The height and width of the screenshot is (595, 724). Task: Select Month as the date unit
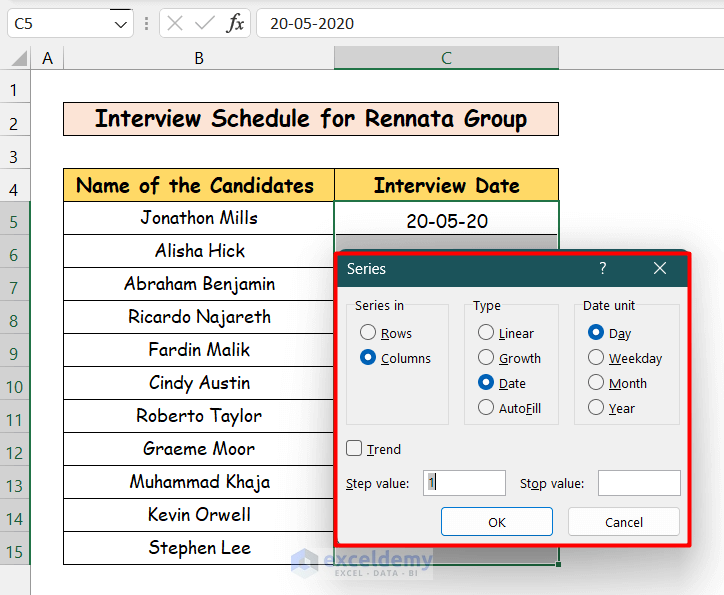[x=596, y=383]
